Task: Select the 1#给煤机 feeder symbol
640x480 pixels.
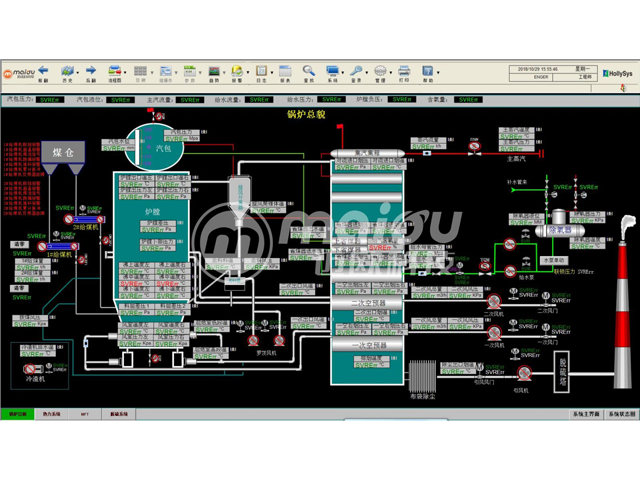Action: click(58, 247)
